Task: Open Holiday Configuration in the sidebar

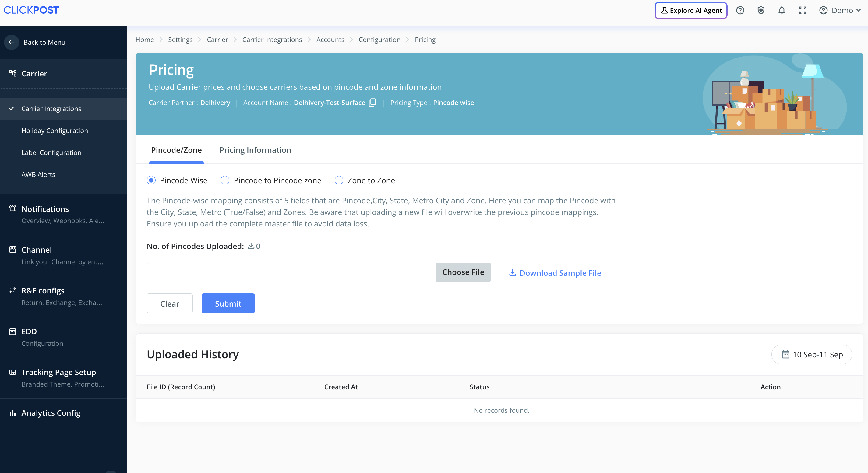Action: click(x=55, y=131)
